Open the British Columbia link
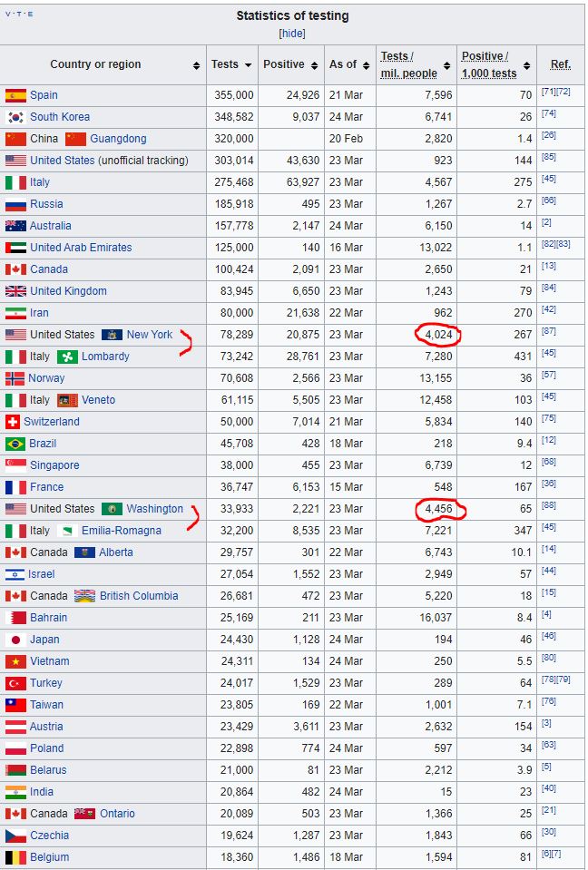The width and height of the screenshot is (588, 870). 139,595
